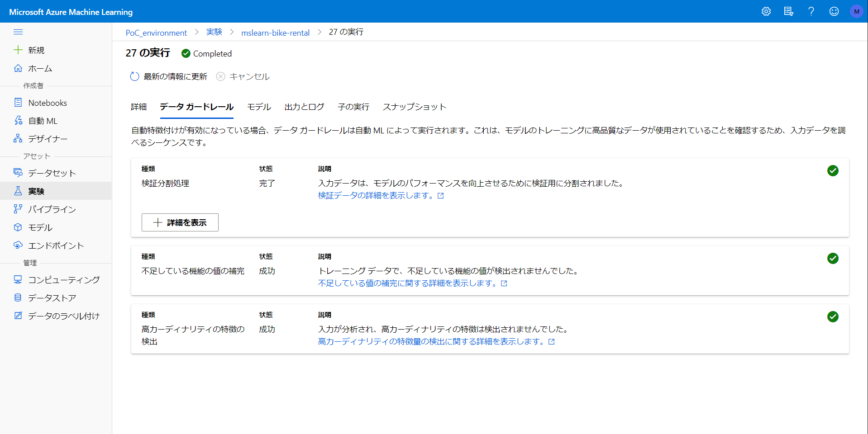Screen dimensions: 868x434
Task: Open the settings gear icon
Action: 766,11
